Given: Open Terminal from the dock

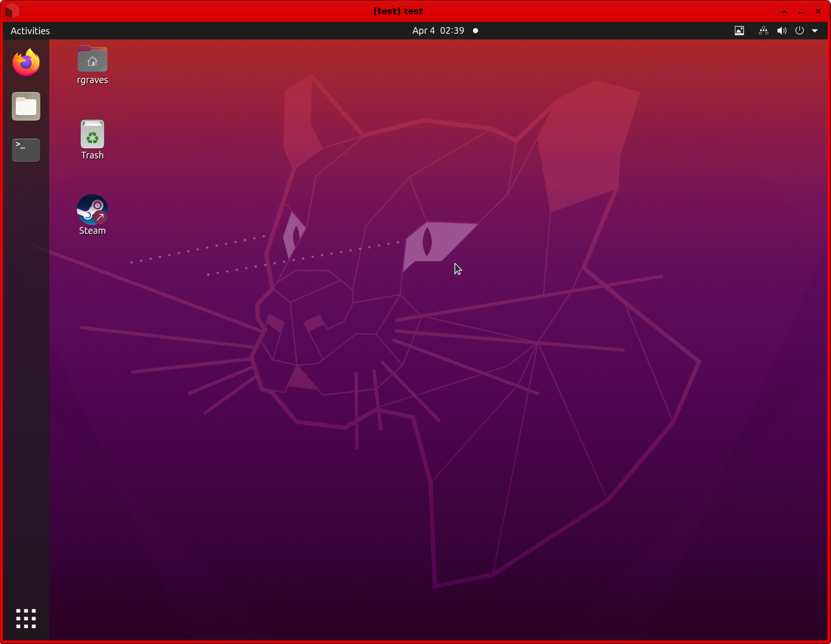Looking at the screenshot, I should coord(26,150).
